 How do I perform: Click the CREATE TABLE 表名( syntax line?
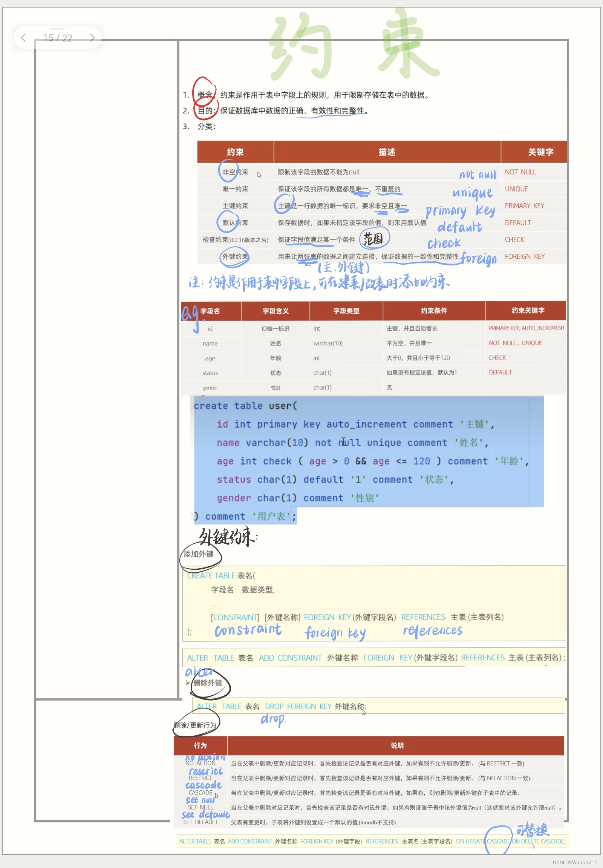tap(221, 575)
